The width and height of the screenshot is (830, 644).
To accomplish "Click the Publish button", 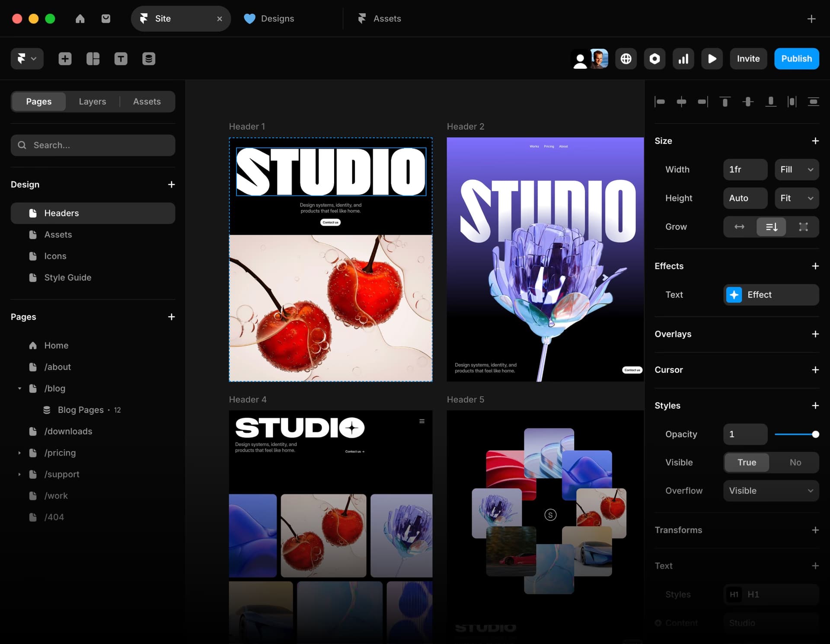I will (797, 59).
